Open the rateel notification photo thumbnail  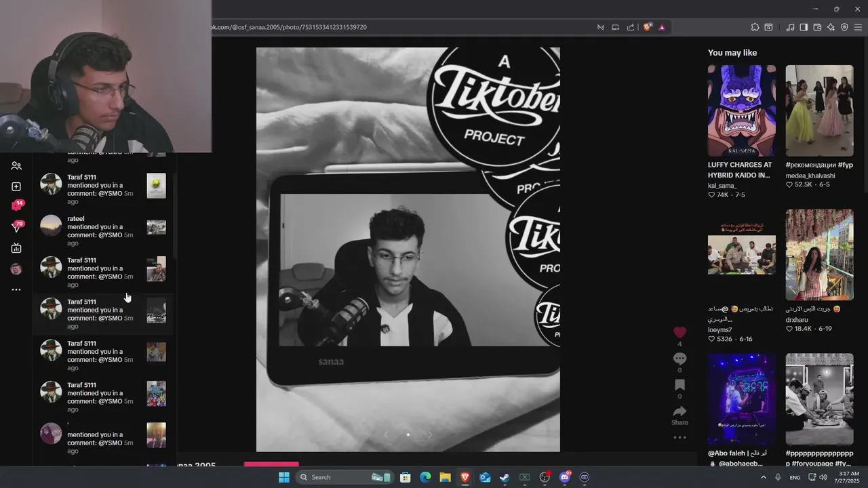(156, 227)
